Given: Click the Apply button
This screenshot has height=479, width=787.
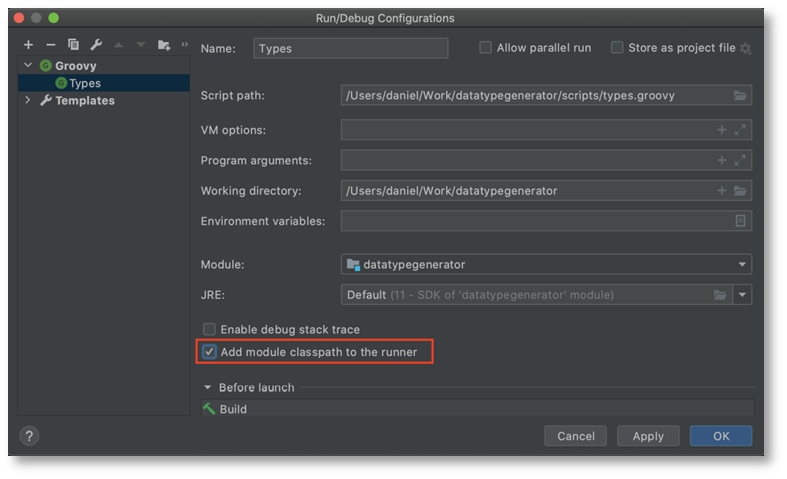Looking at the screenshot, I should point(648,436).
